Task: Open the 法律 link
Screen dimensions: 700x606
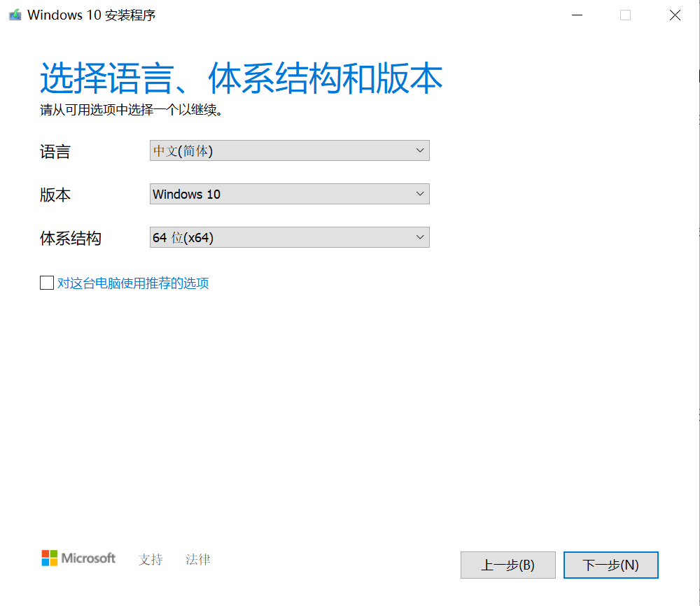Action: coord(198,559)
